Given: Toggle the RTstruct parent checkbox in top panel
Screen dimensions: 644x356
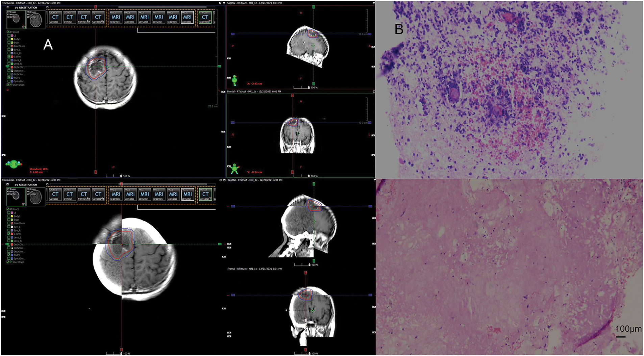Looking at the screenshot, I should pos(8,32).
